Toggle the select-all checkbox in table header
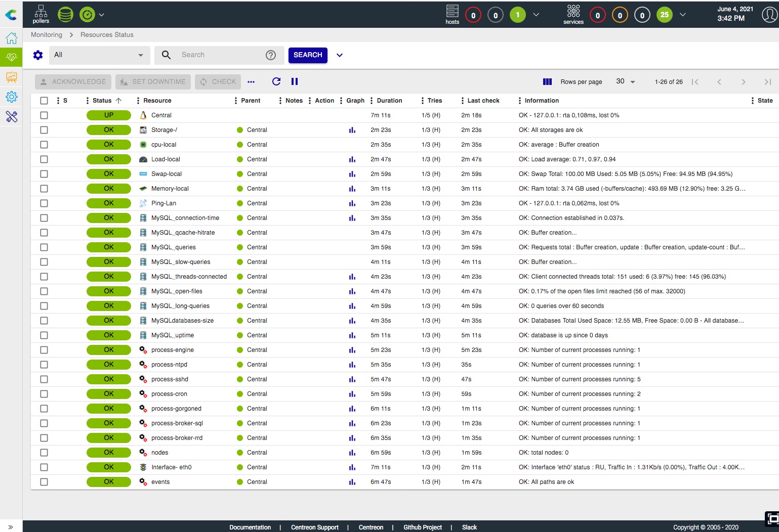Screen dimensions: 779x532 [44, 101]
